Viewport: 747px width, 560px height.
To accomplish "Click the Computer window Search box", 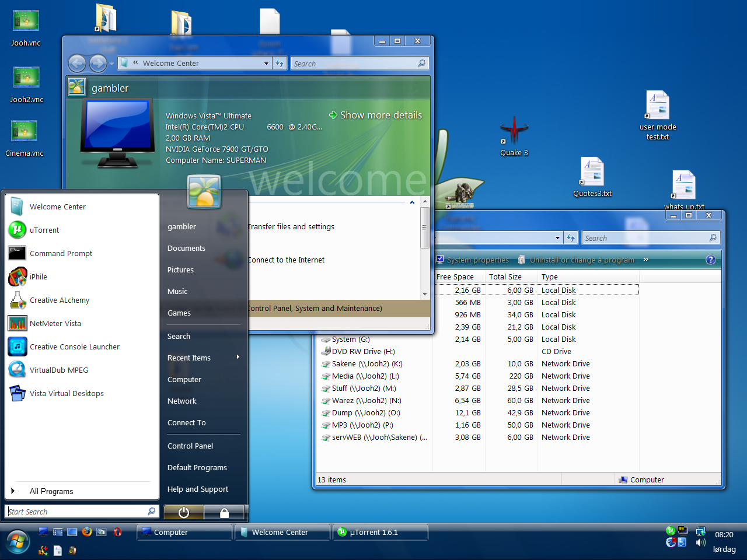I will pyautogui.click(x=651, y=238).
